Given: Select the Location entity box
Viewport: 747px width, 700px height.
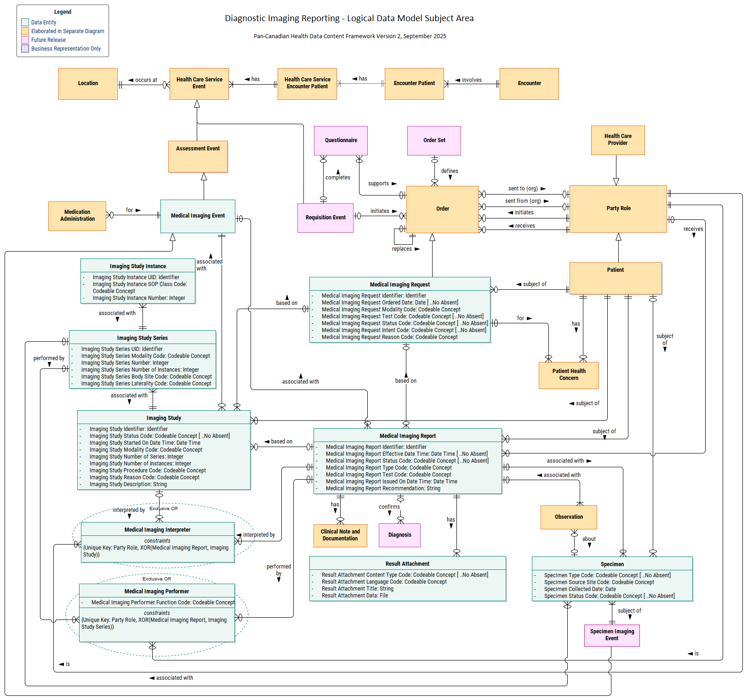Looking at the screenshot, I should click(x=88, y=84).
